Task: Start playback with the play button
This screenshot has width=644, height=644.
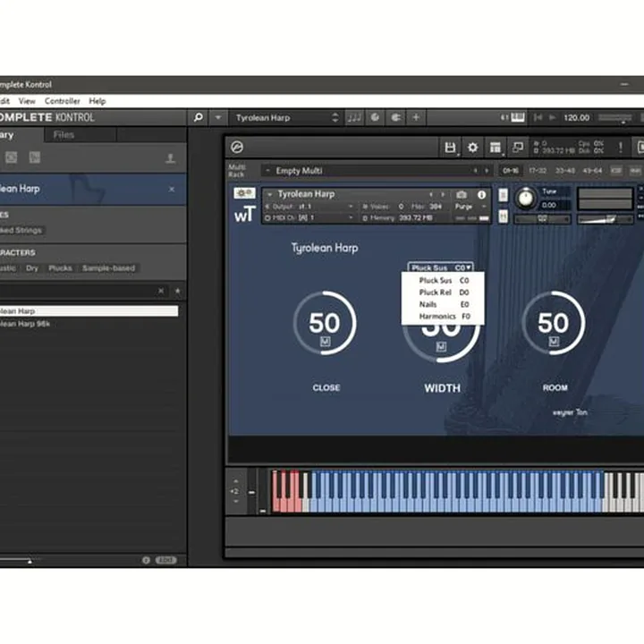Action: [552, 118]
